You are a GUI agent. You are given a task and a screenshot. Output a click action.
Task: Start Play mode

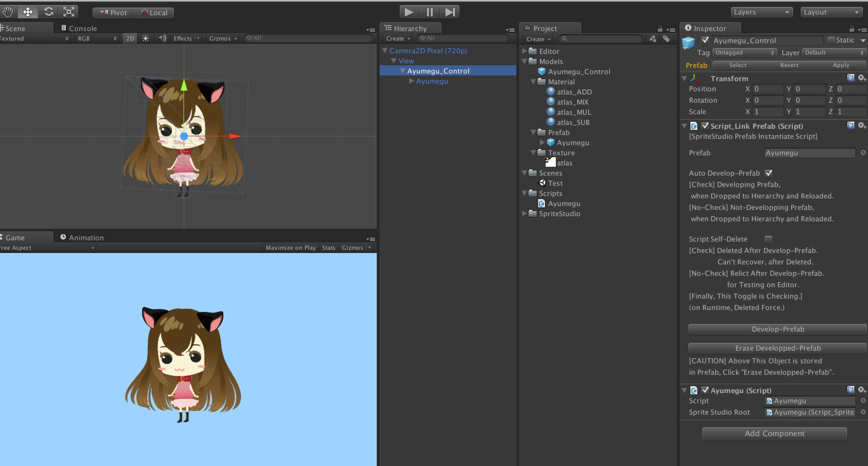pyautogui.click(x=409, y=12)
